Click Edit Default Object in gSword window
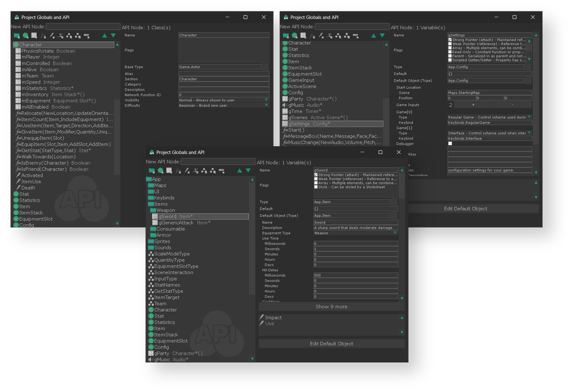Screen dimensions: 573x392 pos(331,344)
